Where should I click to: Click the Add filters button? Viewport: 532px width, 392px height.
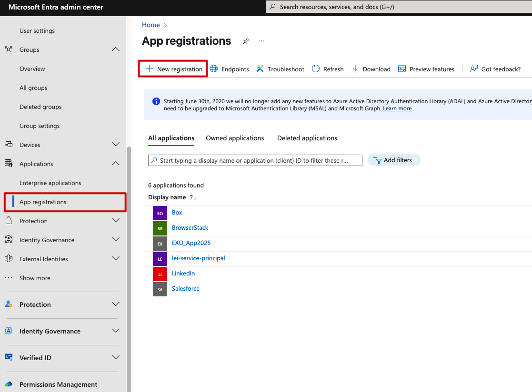pos(394,160)
